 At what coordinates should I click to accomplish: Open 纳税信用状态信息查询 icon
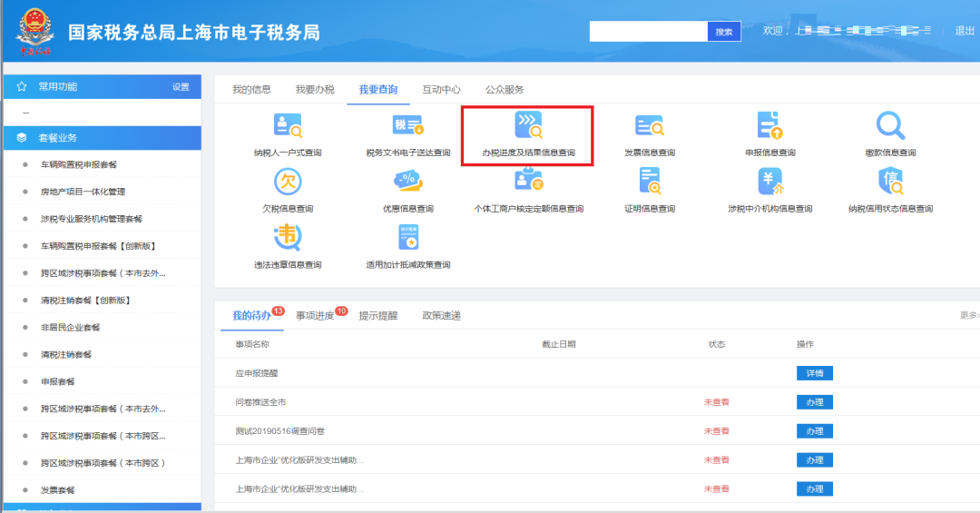[x=890, y=182]
